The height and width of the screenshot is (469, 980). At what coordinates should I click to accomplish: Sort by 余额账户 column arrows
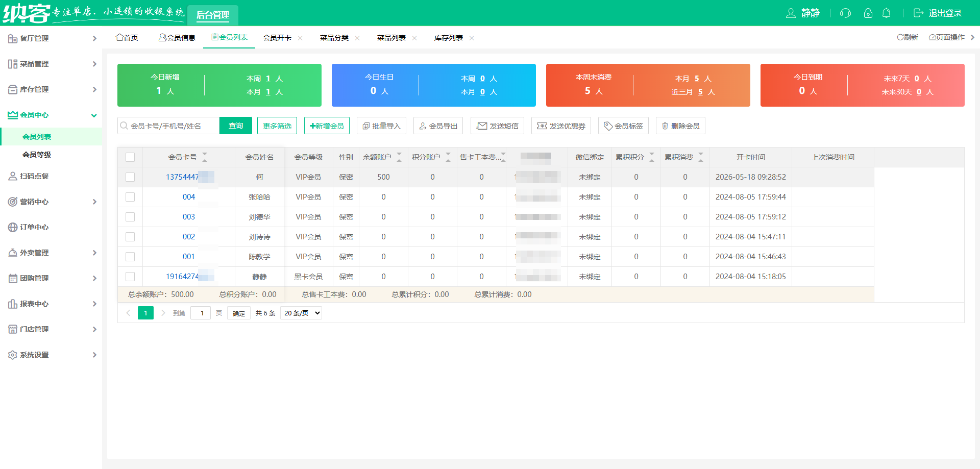click(399, 157)
